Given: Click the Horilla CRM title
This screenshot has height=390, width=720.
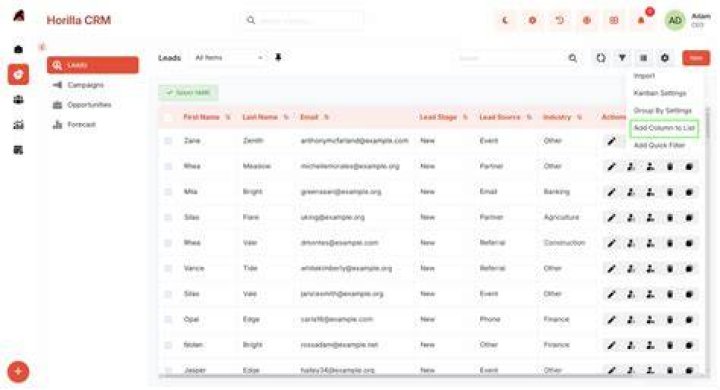Looking at the screenshot, I should [x=79, y=20].
